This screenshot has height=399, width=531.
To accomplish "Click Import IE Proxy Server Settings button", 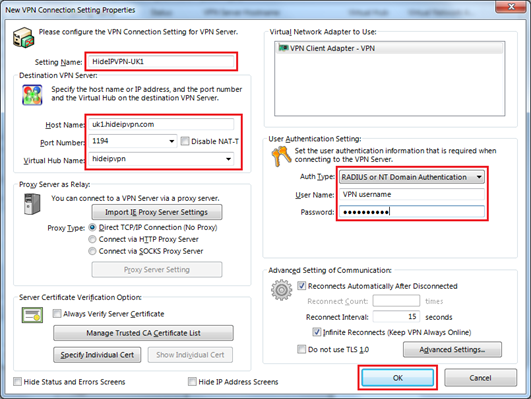I will click(x=157, y=212).
